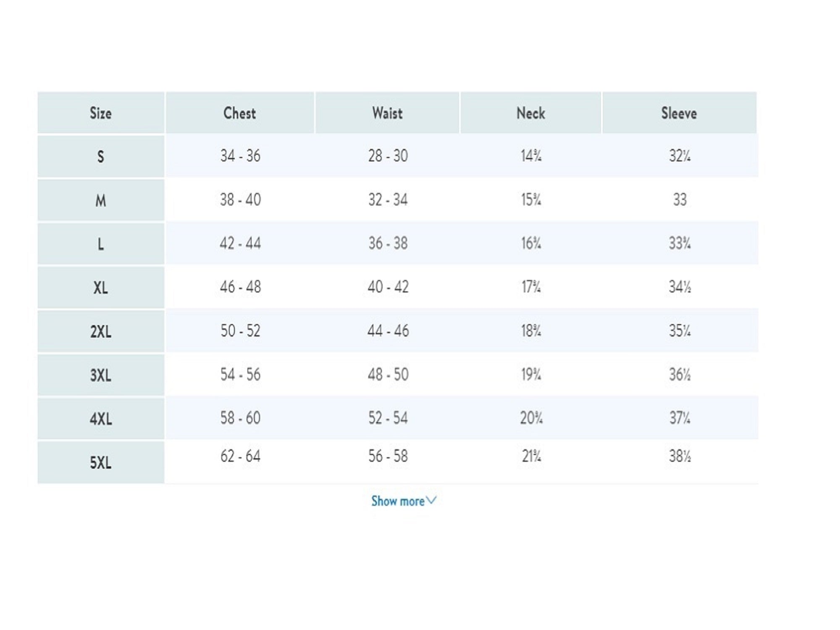This screenshot has width=840, height=630.
Task: Select the Chest column header
Action: 240,113
